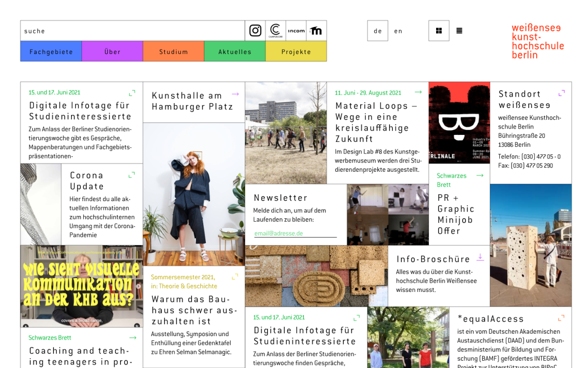Click the arrow beside Kunsthalle am Hamburger Platz
588x368 pixels.
pyautogui.click(x=235, y=94)
